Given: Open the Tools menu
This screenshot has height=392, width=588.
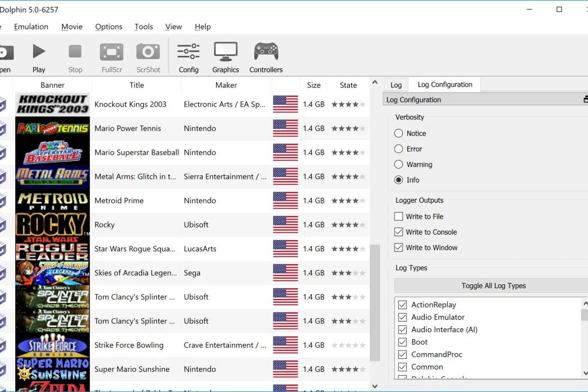Looking at the screenshot, I should coord(144,27).
